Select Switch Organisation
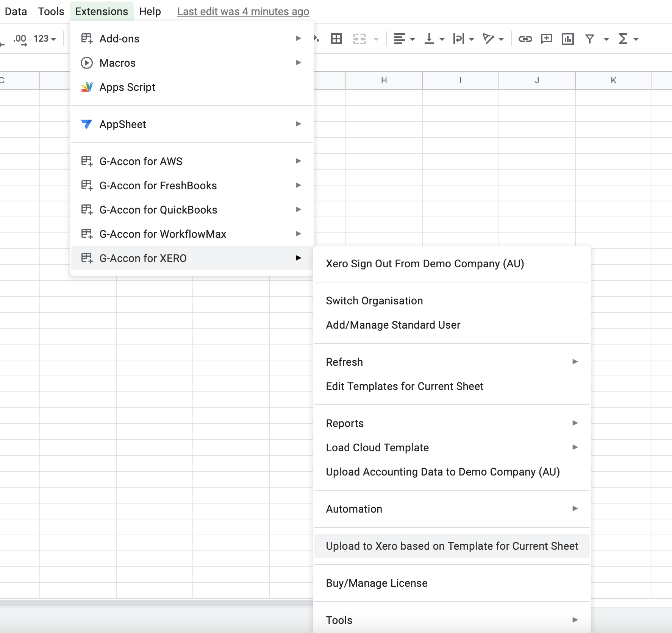This screenshot has height=633, width=672. click(x=452, y=301)
